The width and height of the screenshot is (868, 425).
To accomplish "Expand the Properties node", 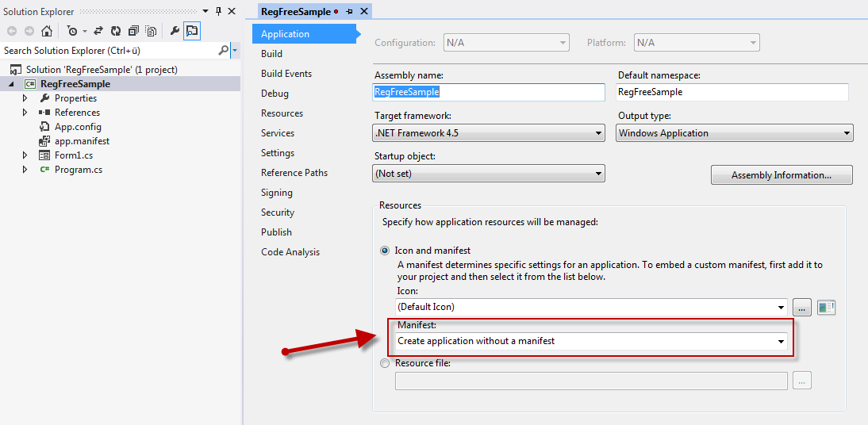I will point(25,98).
